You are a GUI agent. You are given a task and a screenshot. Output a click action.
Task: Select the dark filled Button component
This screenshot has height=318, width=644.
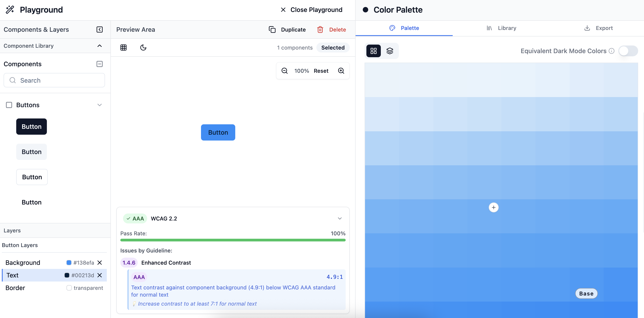(32, 127)
